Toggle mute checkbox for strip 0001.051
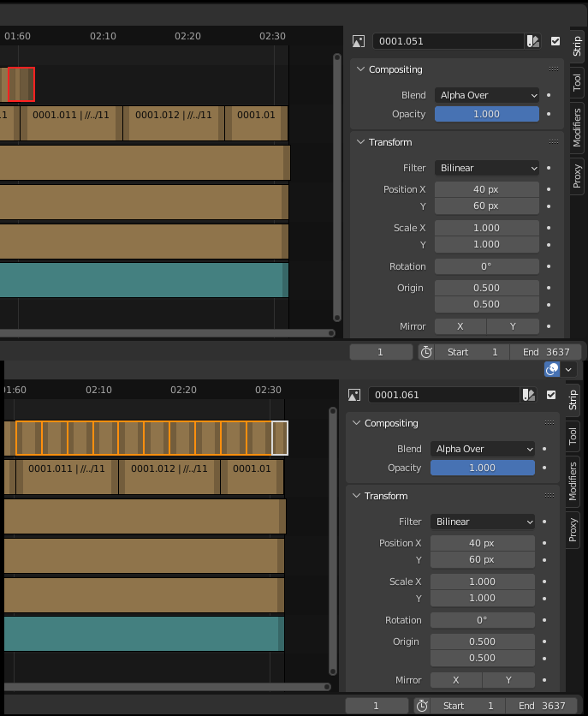The width and height of the screenshot is (588, 716). pyautogui.click(x=555, y=41)
